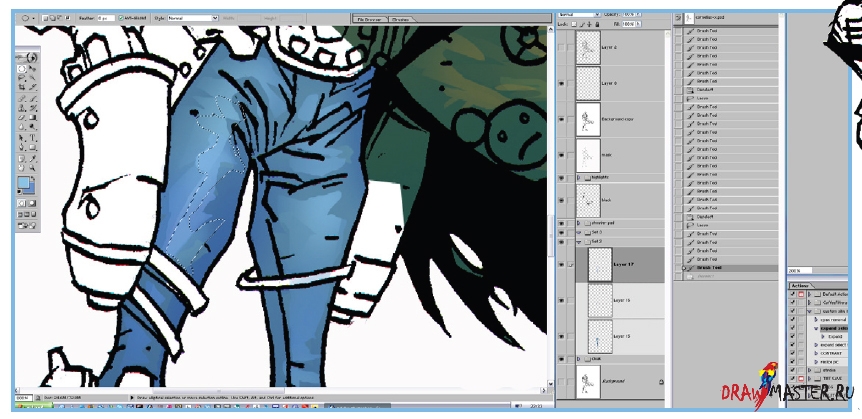Viewport: 862px width, 419px height.
Task: Toggle visibility of Layer 15
Action: coord(561,336)
